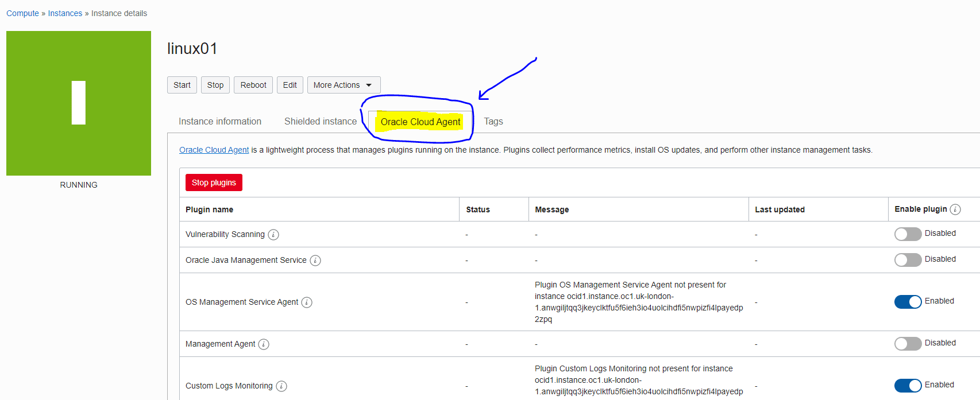
Task: Click the Management Agent plugin name
Action: 220,344
